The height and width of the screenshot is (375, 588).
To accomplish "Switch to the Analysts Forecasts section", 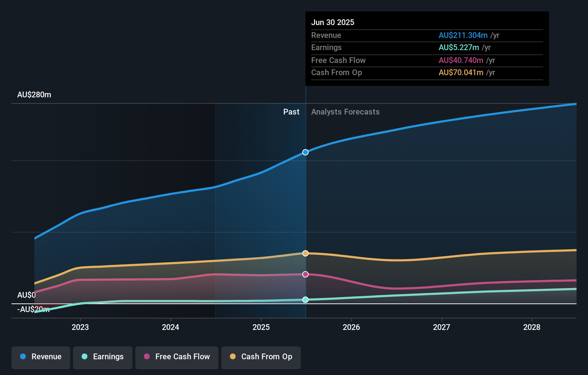I will (345, 112).
